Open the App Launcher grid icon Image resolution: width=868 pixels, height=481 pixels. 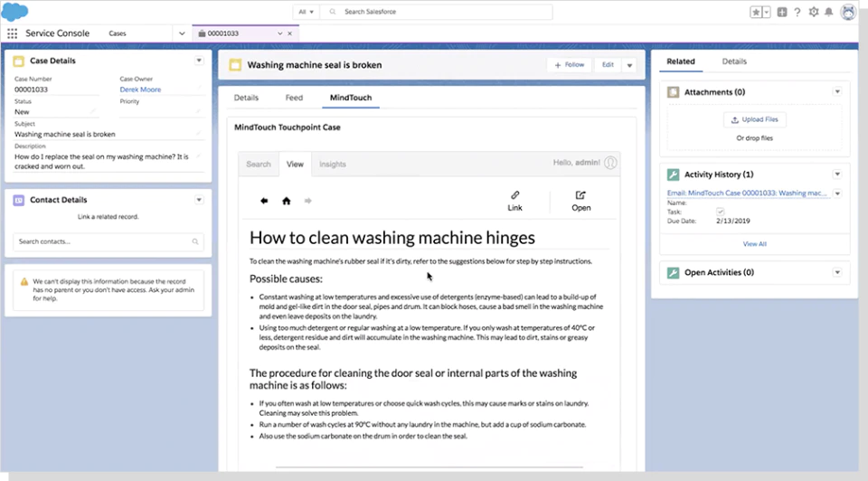12,33
